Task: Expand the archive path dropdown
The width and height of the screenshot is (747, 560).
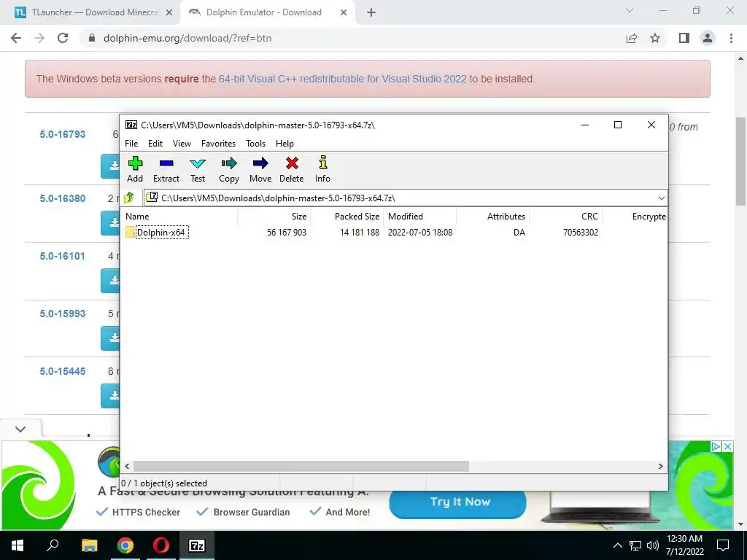Action: tap(661, 198)
